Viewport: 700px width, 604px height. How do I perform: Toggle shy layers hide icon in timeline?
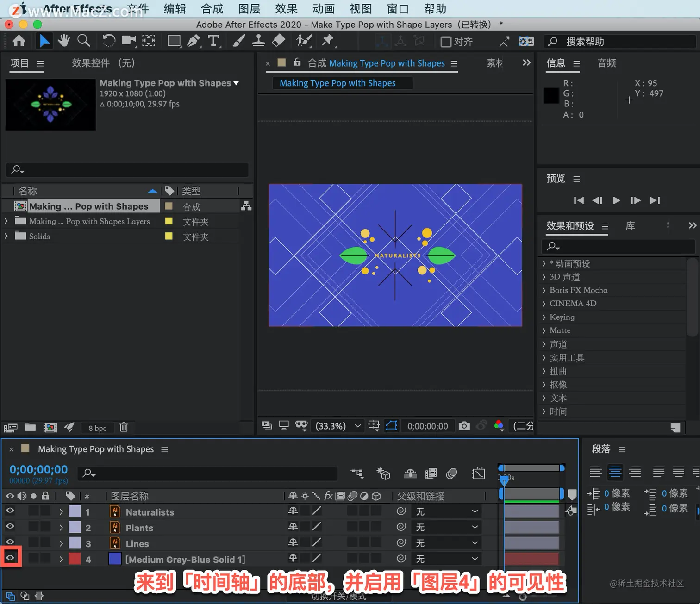(x=411, y=473)
